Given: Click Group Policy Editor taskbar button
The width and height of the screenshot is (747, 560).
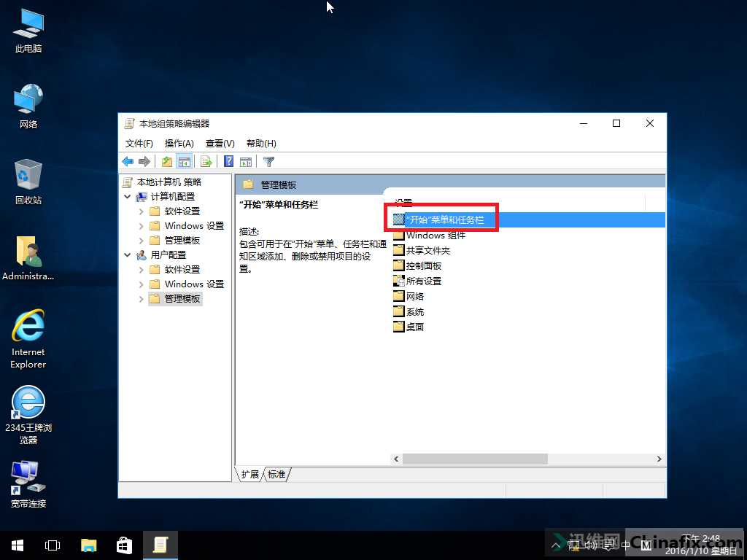Looking at the screenshot, I should tap(160, 545).
